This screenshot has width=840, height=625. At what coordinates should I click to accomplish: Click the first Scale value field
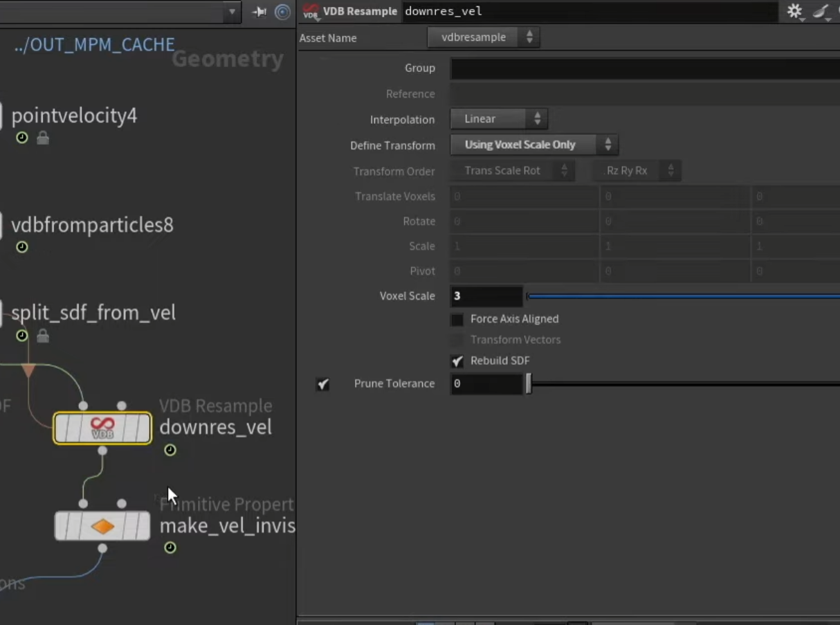(524, 246)
